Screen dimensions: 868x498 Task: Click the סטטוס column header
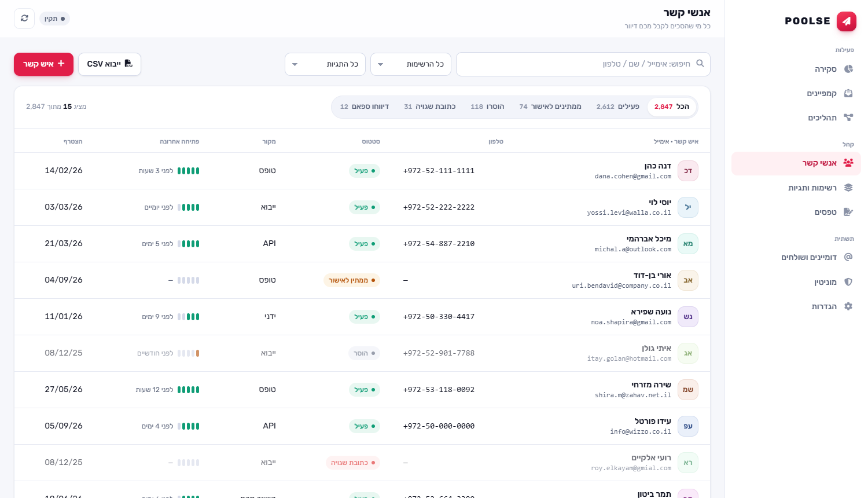point(371,141)
